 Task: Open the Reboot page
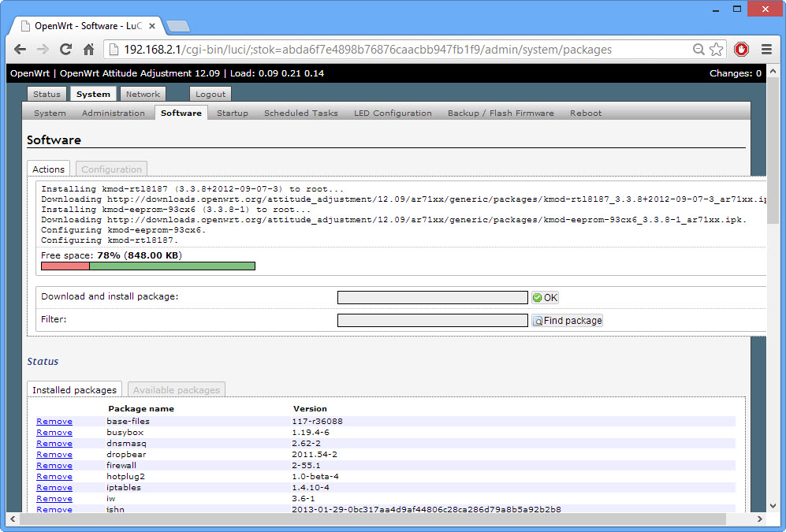click(586, 113)
